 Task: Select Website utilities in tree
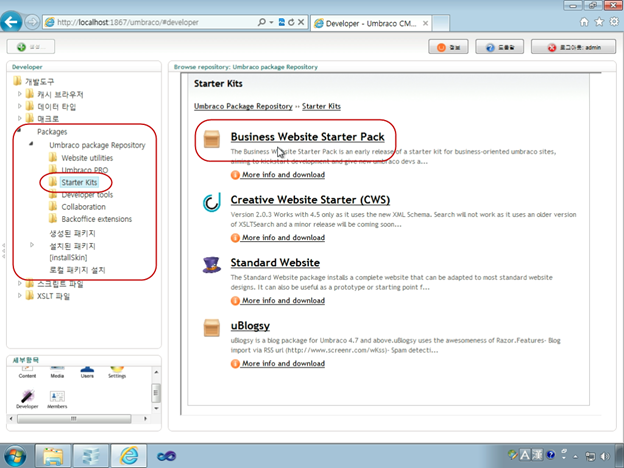pyautogui.click(x=87, y=158)
